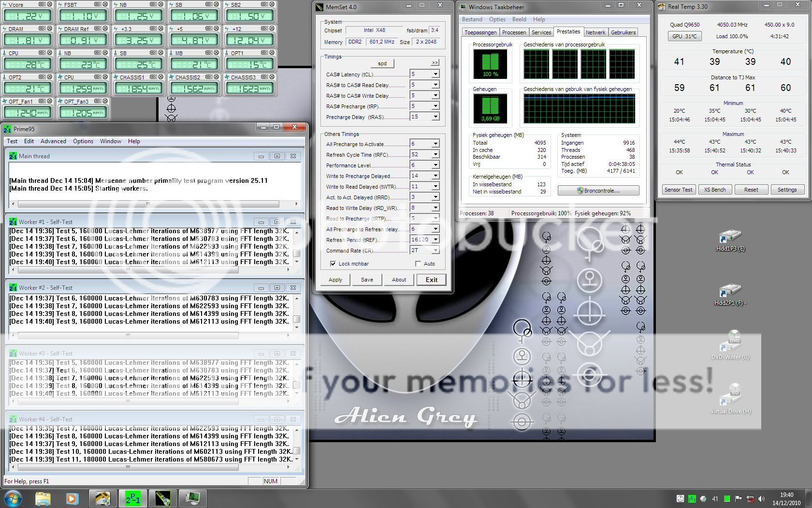
Task: Click the Settings button in Real Temp
Action: point(787,190)
